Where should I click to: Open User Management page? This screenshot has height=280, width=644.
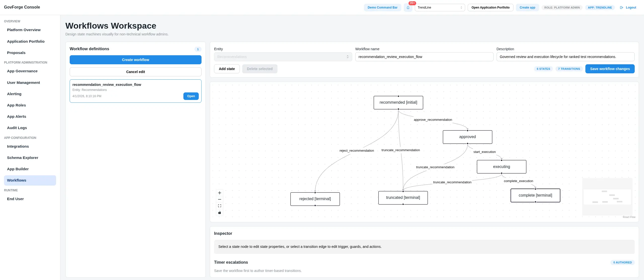click(x=30, y=83)
